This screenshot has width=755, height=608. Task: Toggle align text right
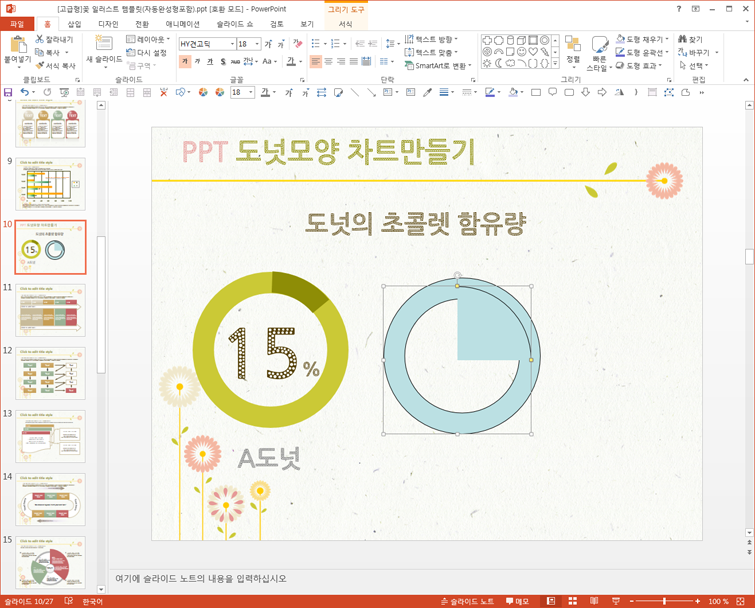341,61
